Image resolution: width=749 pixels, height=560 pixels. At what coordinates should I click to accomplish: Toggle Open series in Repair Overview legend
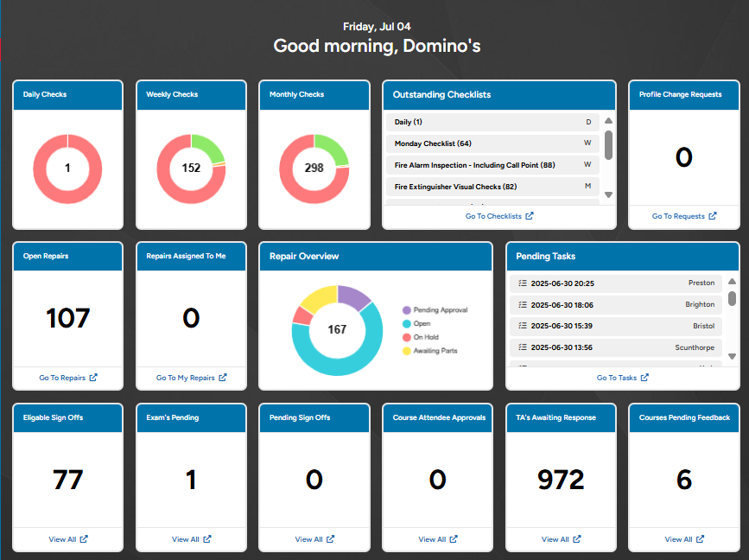click(x=416, y=323)
